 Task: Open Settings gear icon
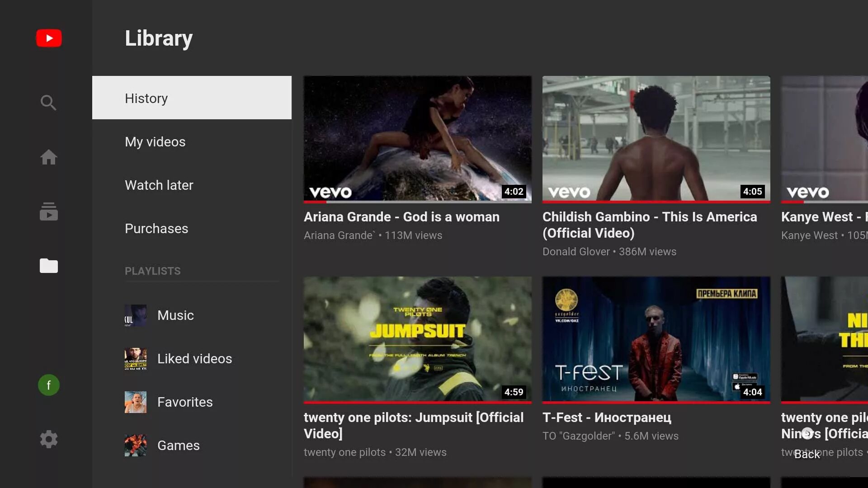pos(48,439)
